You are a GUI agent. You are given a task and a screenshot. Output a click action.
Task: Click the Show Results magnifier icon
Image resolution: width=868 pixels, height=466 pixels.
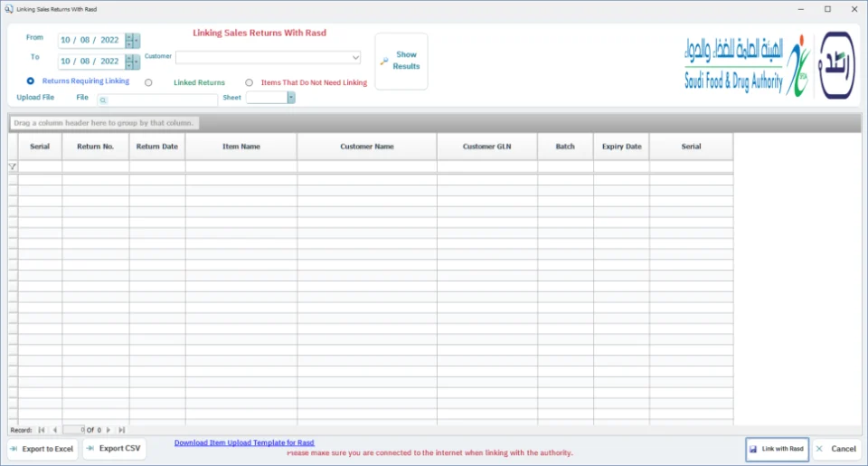(384, 61)
